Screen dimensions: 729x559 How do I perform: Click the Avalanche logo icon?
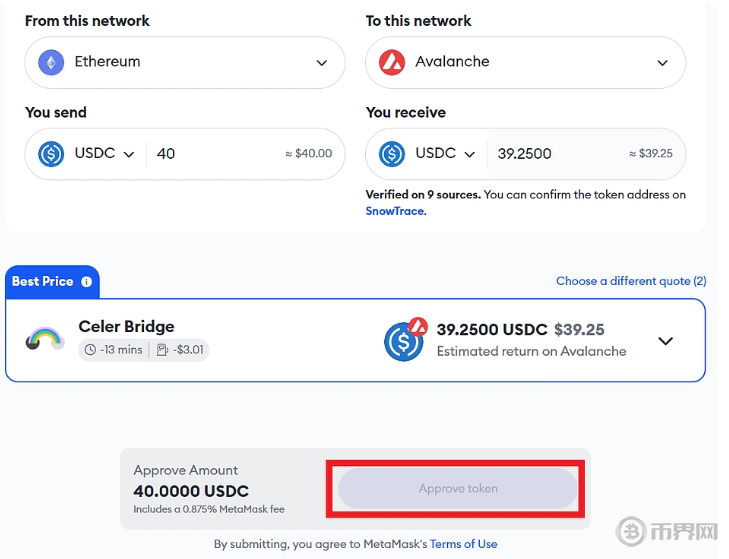pos(392,62)
